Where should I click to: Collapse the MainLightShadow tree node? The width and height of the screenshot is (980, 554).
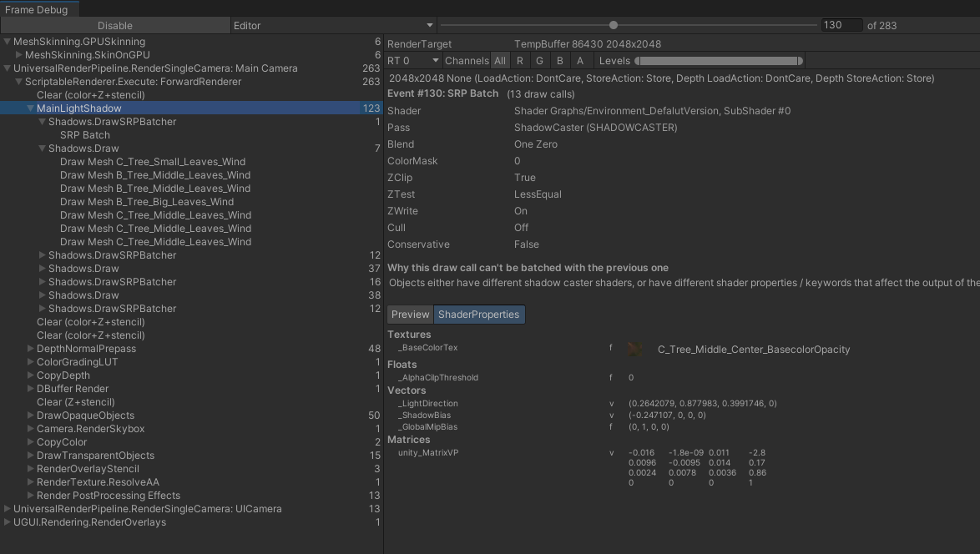tap(31, 108)
